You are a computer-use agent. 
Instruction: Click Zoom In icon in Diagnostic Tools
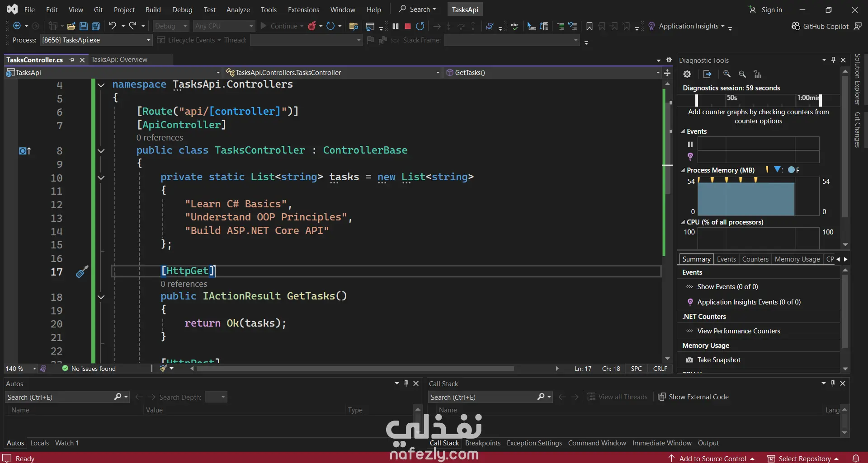pos(727,74)
